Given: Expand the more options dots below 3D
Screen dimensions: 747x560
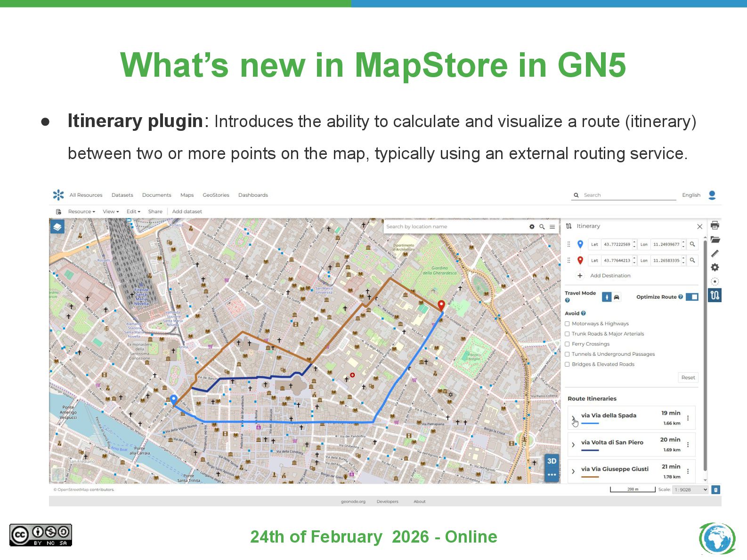Looking at the screenshot, I should tap(552, 475).
